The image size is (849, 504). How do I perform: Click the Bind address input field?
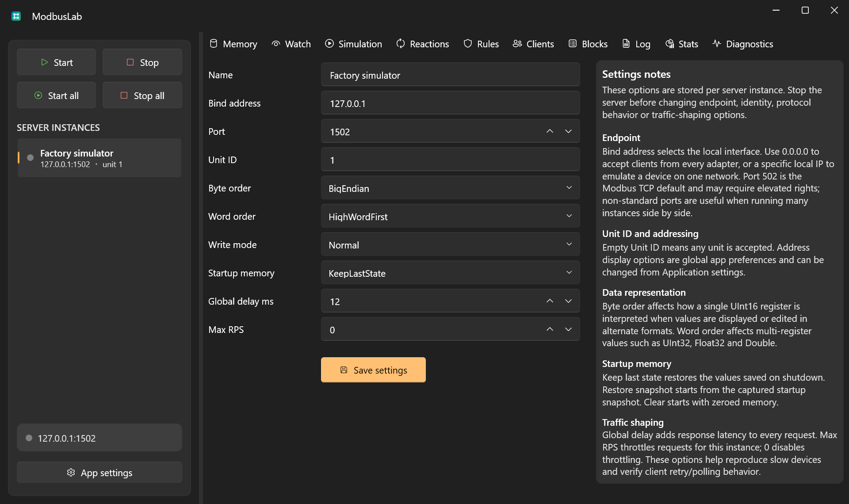450,103
